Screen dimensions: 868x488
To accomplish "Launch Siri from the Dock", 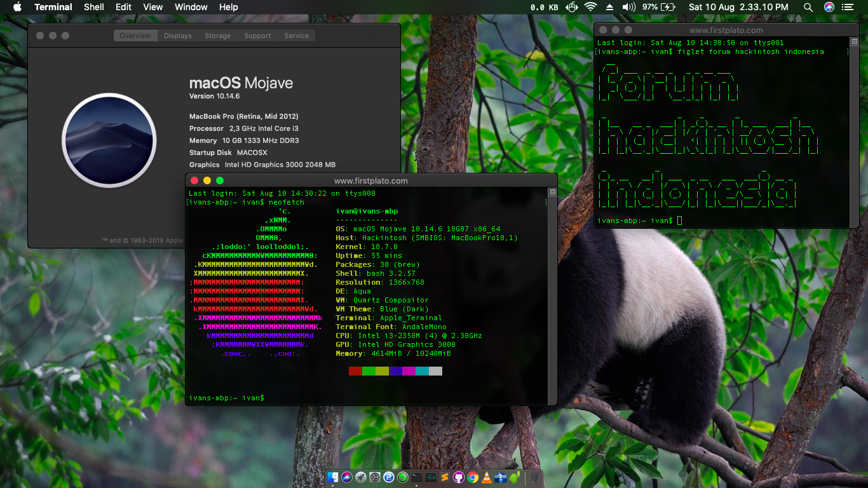I will 347,477.
